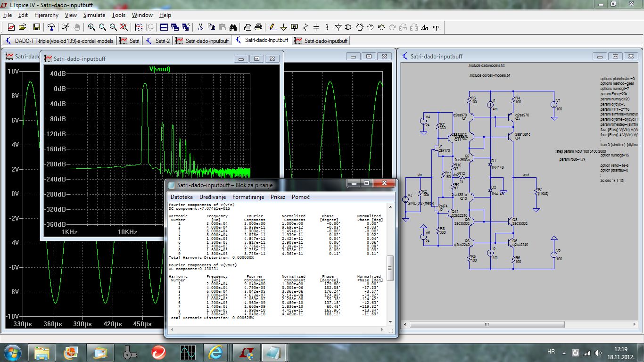The image size is (644, 362).
Task: Save using the floppy disk icon
Action: click(36, 27)
